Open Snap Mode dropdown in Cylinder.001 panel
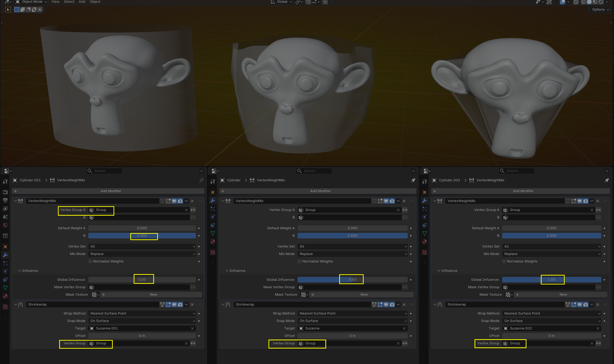 (x=142, y=321)
